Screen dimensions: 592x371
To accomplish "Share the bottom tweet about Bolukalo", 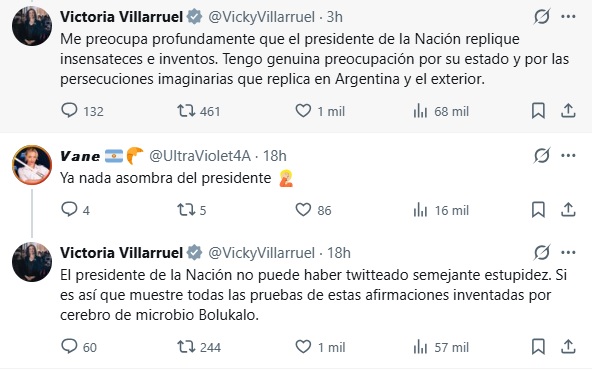I will [568, 346].
